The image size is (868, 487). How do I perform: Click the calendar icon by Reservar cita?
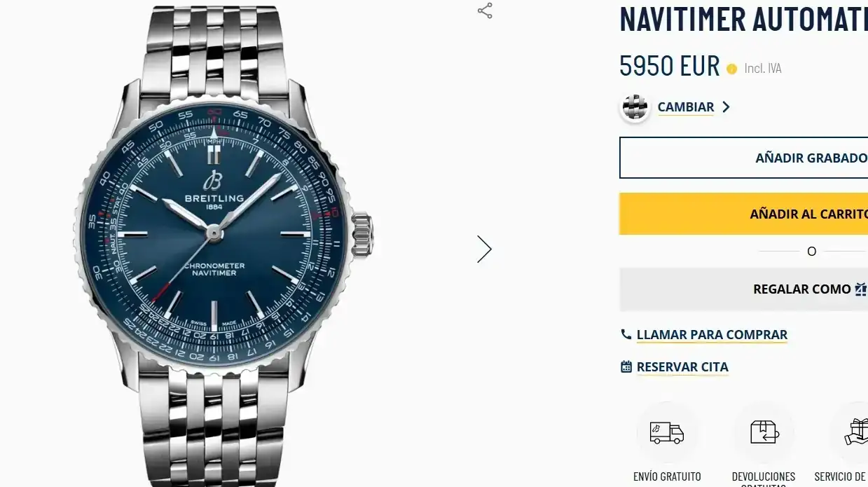tap(626, 366)
